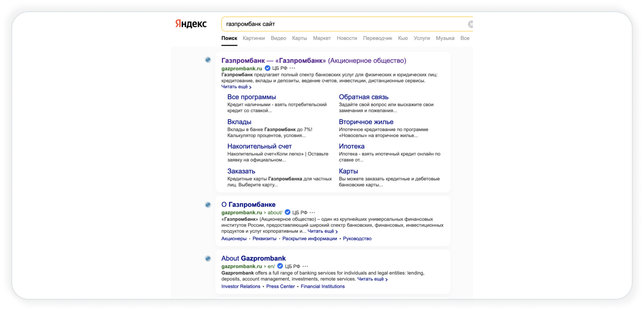
Task: Select the Поиск tab
Action: point(229,38)
